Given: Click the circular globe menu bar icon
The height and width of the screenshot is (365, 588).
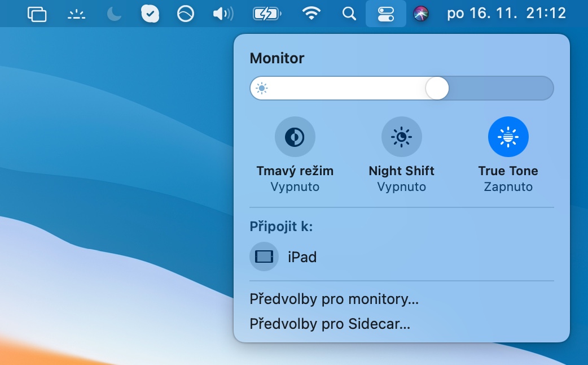Looking at the screenshot, I should coord(186,14).
